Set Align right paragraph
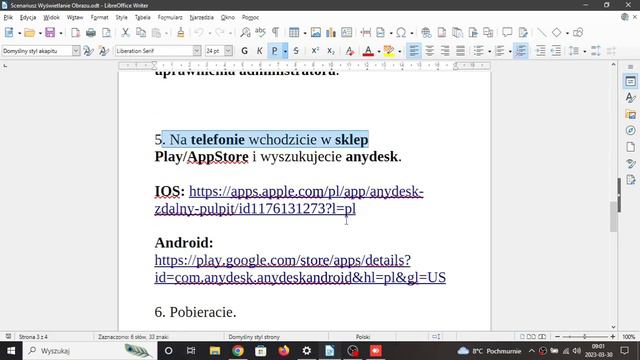The image size is (640, 360). [x=445, y=51]
